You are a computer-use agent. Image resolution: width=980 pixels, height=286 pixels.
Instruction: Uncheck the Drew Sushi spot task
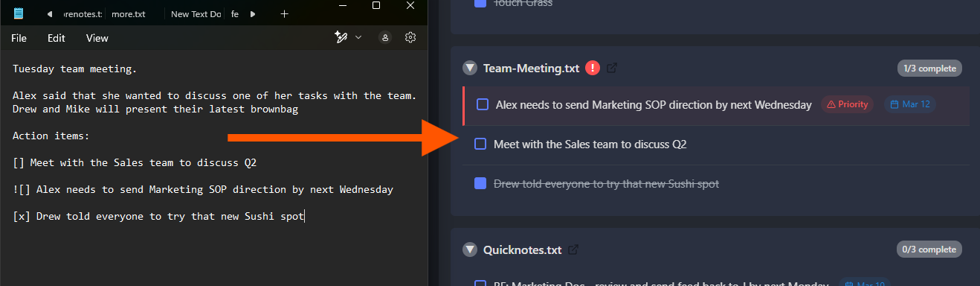tap(480, 183)
